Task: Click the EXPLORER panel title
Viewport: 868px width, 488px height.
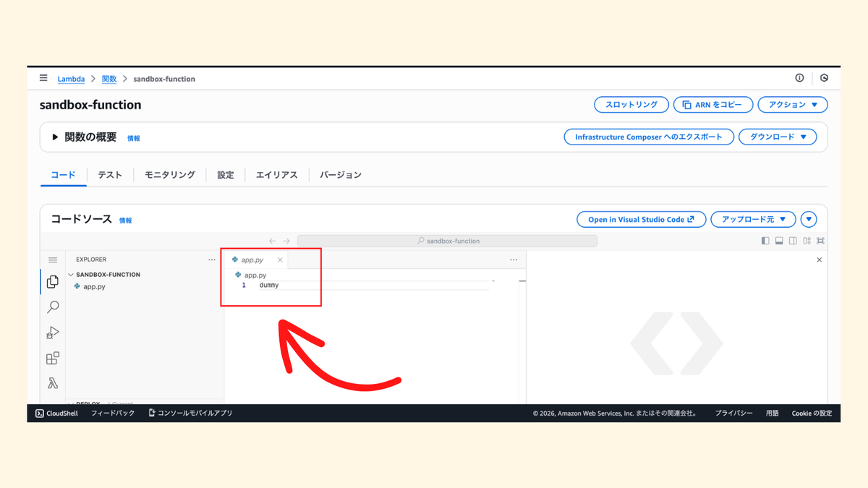Action: [x=91, y=260]
